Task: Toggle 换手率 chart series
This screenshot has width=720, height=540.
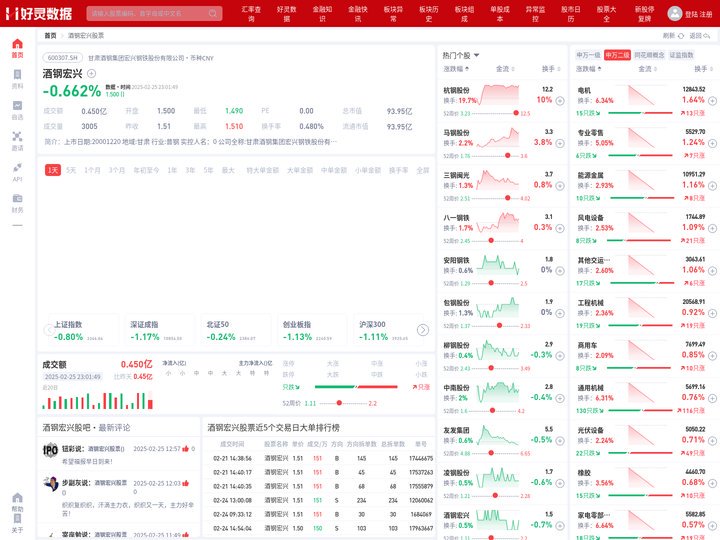Action: click(x=399, y=170)
